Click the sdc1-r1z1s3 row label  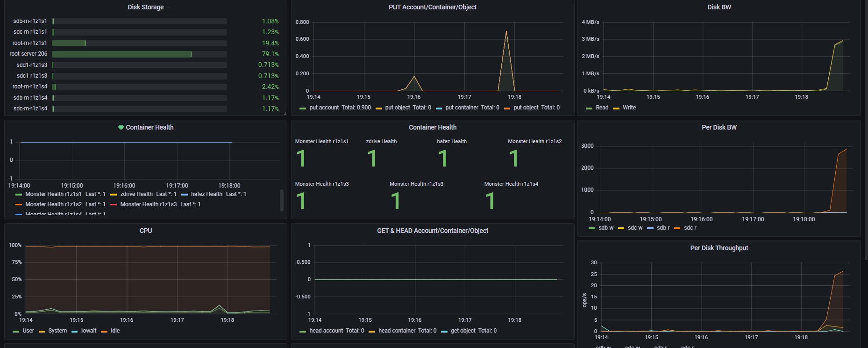(x=32, y=76)
